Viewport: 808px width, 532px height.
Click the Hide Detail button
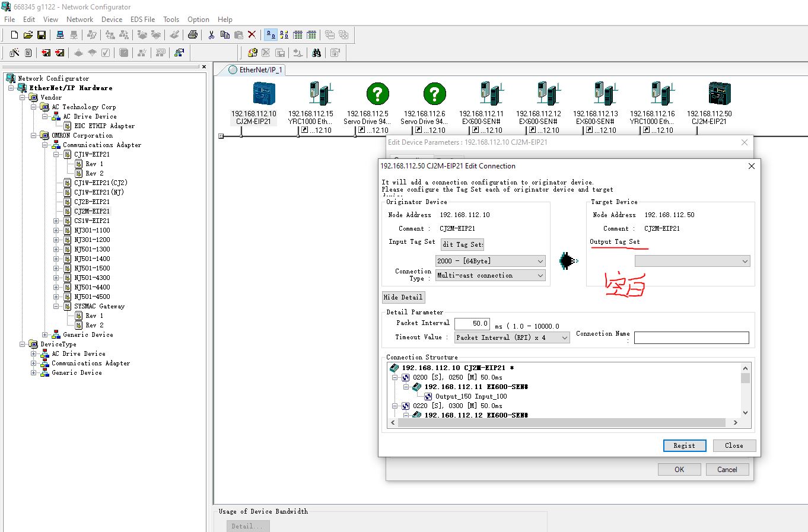coord(403,297)
